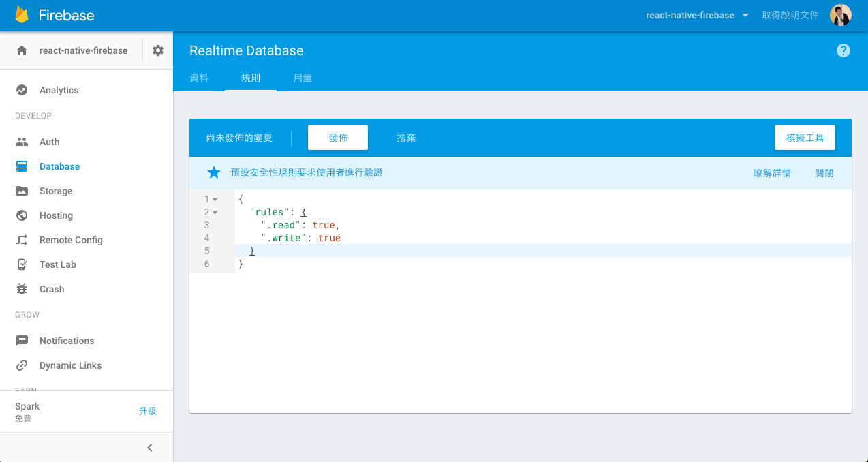Click the 發佈 publish button

[338, 138]
